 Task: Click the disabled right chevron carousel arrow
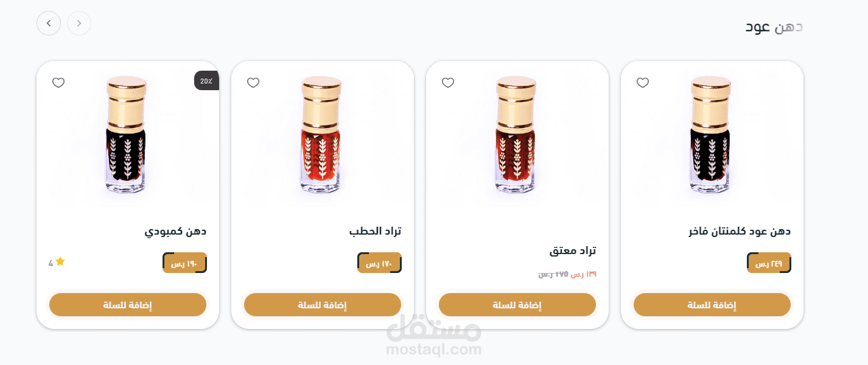point(79,23)
